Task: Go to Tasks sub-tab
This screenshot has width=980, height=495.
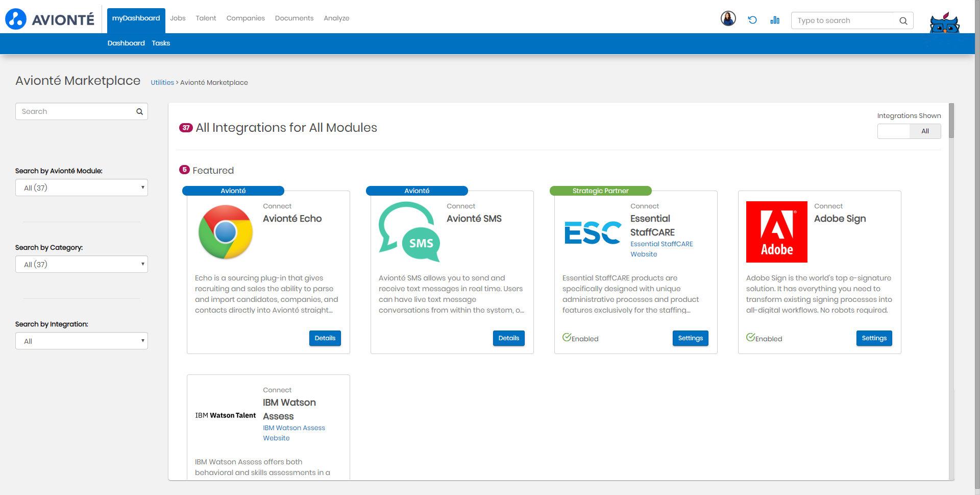Action: click(x=161, y=43)
